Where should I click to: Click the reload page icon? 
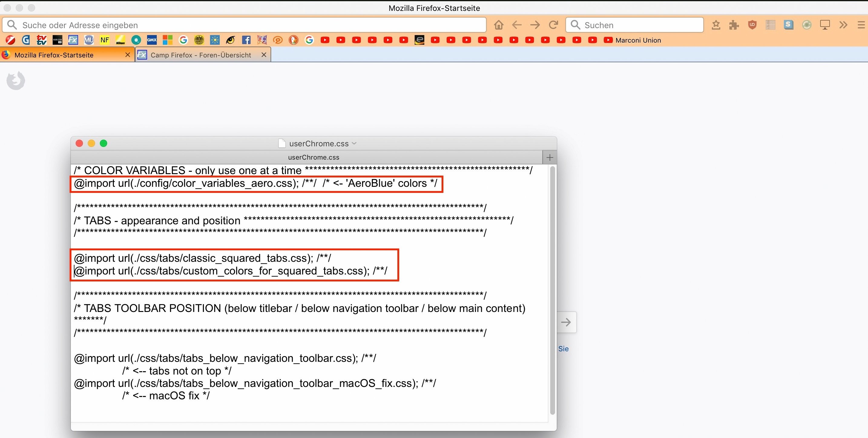coord(553,25)
